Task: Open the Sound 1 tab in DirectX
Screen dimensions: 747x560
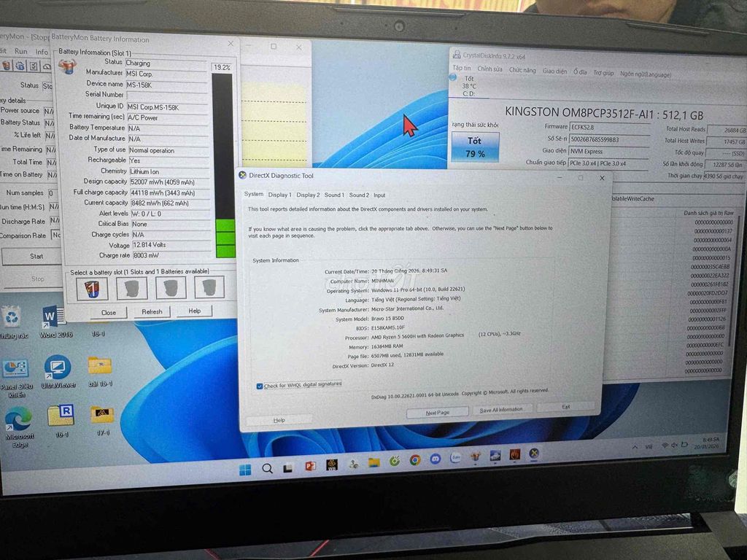Action: [x=334, y=195]
